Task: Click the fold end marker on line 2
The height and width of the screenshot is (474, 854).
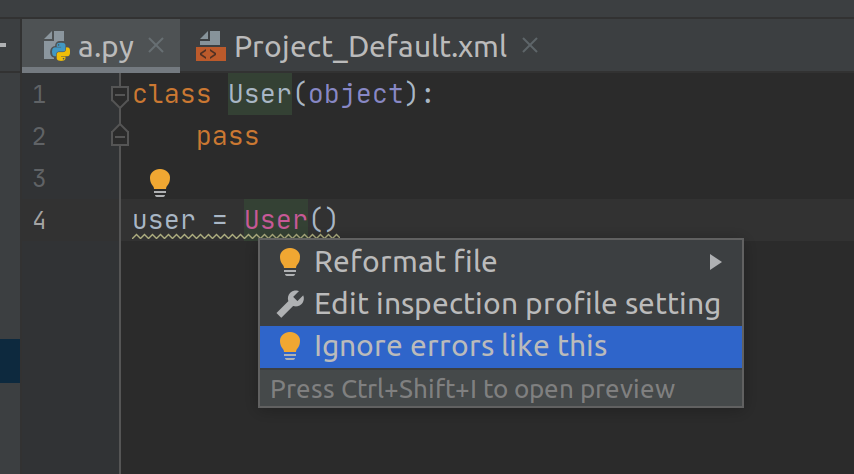Action: pos(120,136)
